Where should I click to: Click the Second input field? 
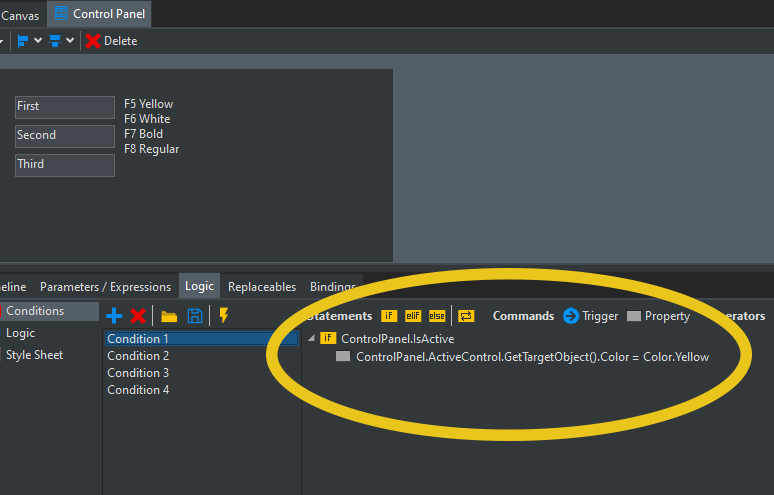pos(65,136)
